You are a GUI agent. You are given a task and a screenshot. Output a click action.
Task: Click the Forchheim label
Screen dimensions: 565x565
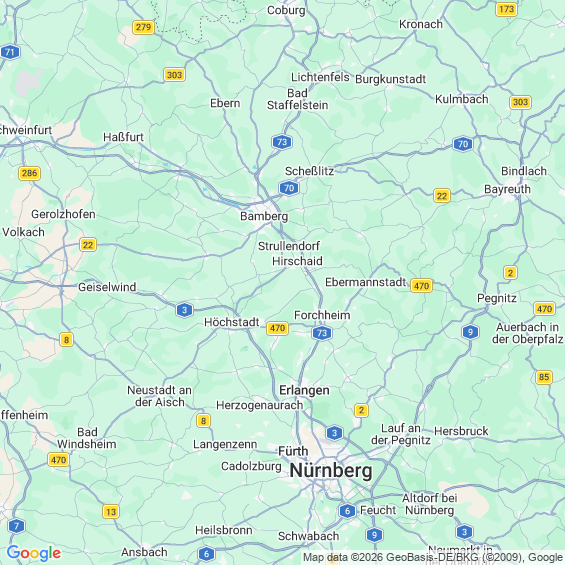[322, 315]
